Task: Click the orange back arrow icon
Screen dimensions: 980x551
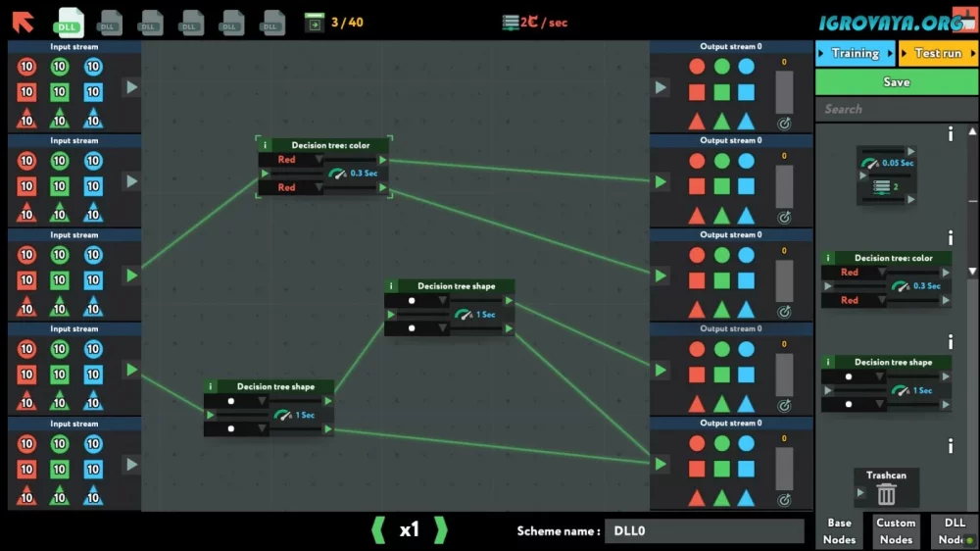Action: tap(23, 21)
